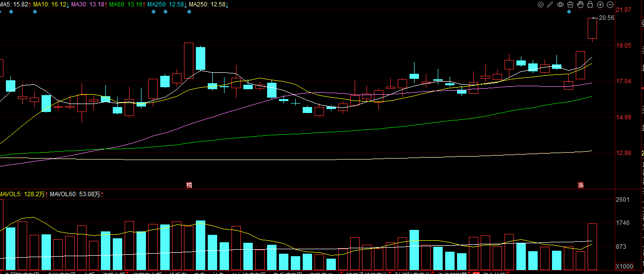
Task: Open chart settings gear icon
Action: (x=541, y=4)
